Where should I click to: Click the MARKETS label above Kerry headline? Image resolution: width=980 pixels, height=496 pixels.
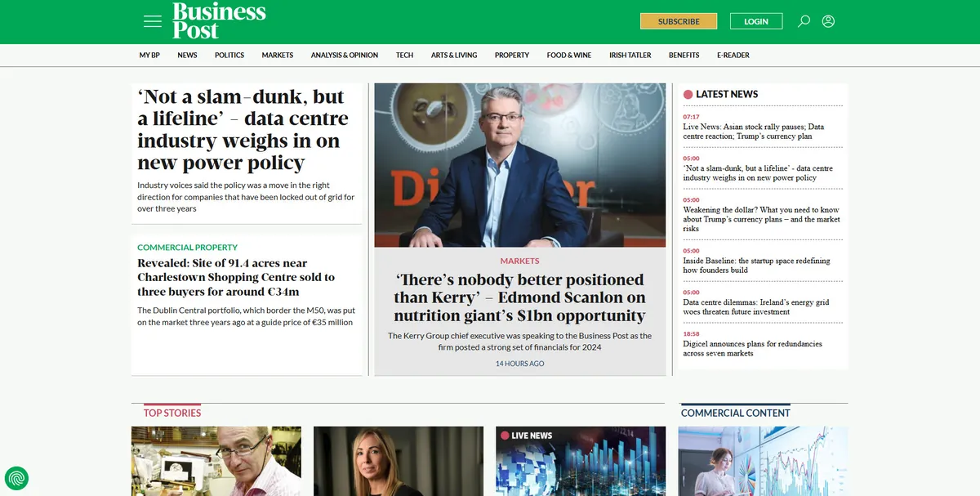520,261
